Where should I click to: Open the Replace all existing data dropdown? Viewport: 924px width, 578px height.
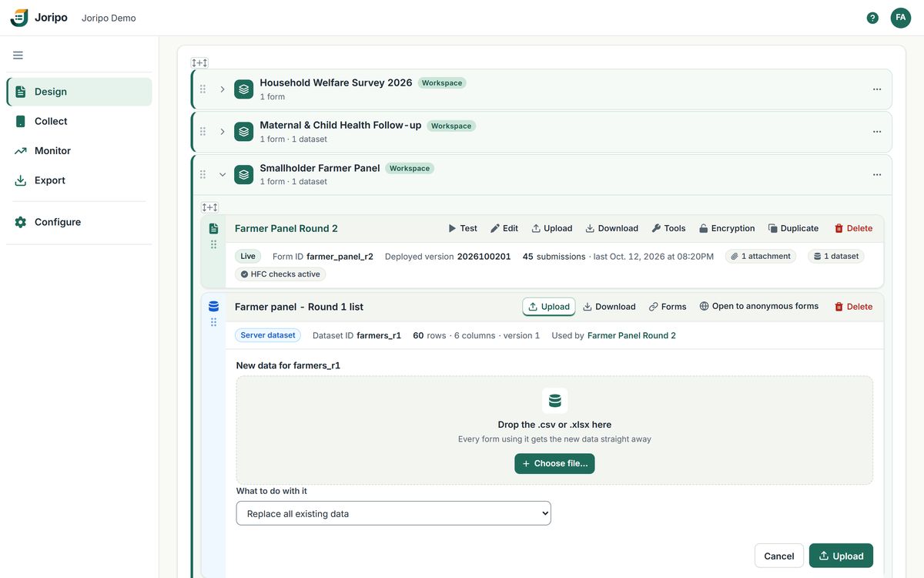click(393, 513)
